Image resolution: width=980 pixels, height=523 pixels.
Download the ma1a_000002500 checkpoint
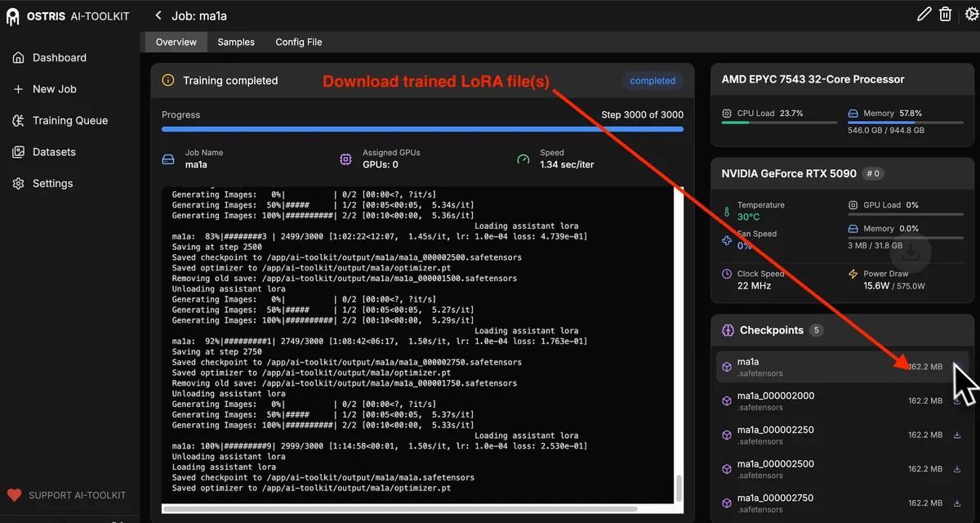[x=957, y=469]
